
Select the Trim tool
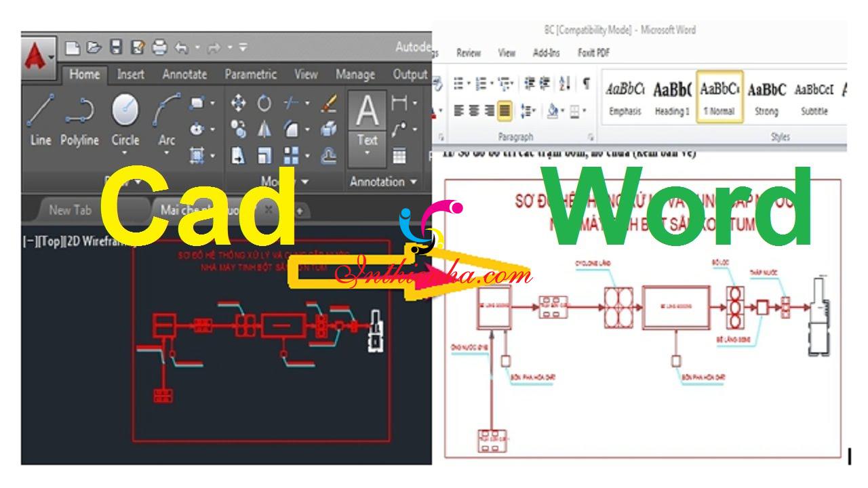pos(291,103)
